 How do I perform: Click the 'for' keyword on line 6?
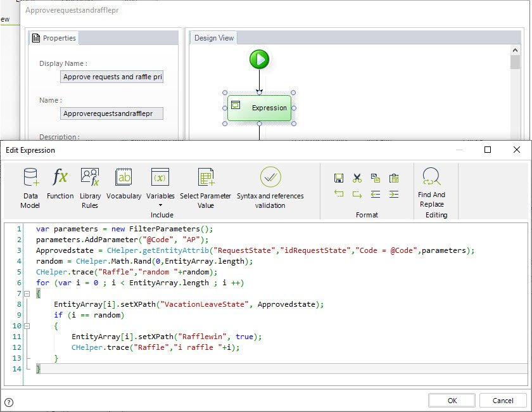coord(43,283)
